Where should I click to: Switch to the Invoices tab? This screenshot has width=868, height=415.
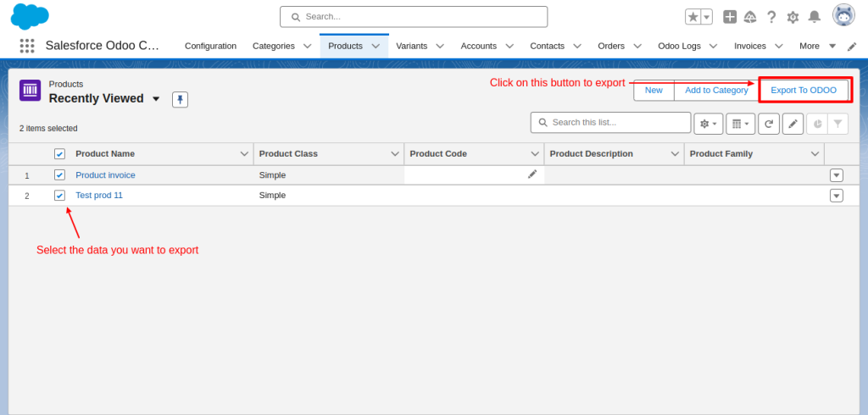(x=750, y=46)
